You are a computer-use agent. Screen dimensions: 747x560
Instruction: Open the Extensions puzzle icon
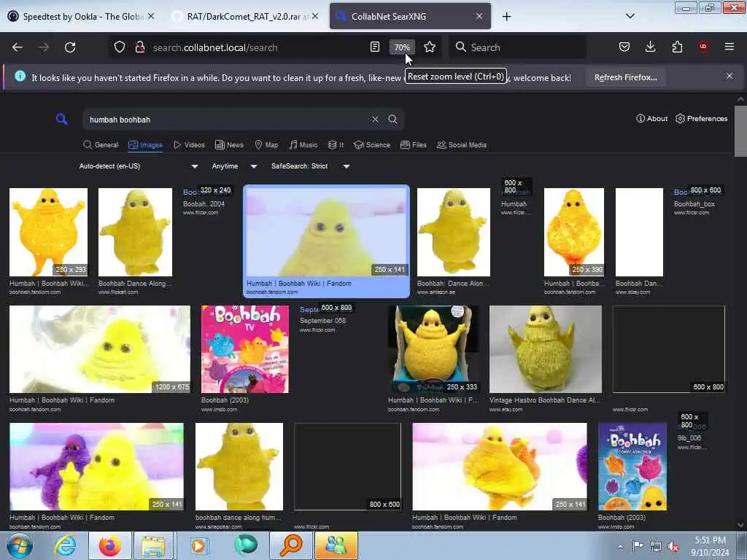coord(677,47)
